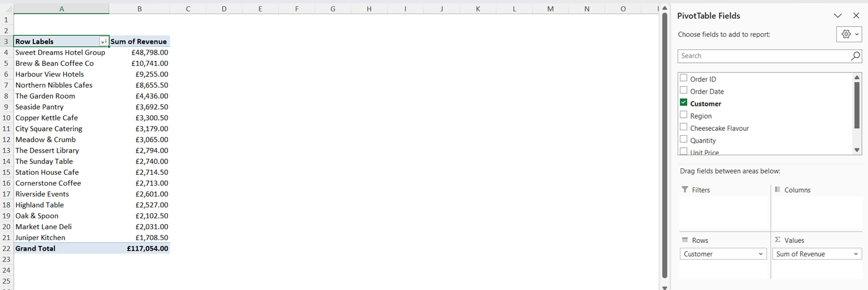Open the Customer row field dropdown
This screenshot has height=290, width=868.
761,254
